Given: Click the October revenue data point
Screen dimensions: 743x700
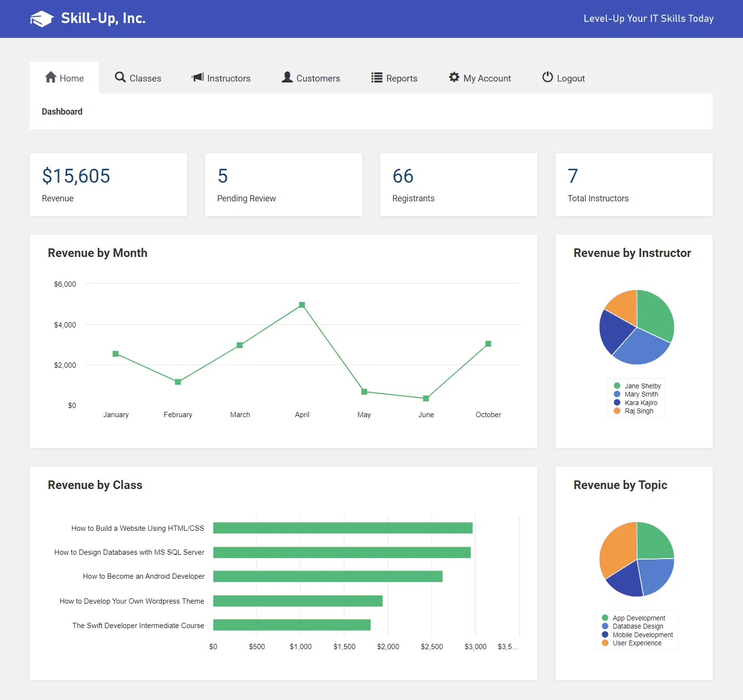Looking at the screenshot, I should [488, 344].
